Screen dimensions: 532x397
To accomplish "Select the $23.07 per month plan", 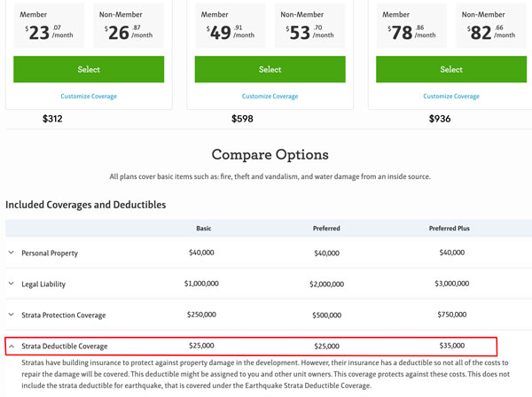I will pyautogui.click(x=89, y=69).
